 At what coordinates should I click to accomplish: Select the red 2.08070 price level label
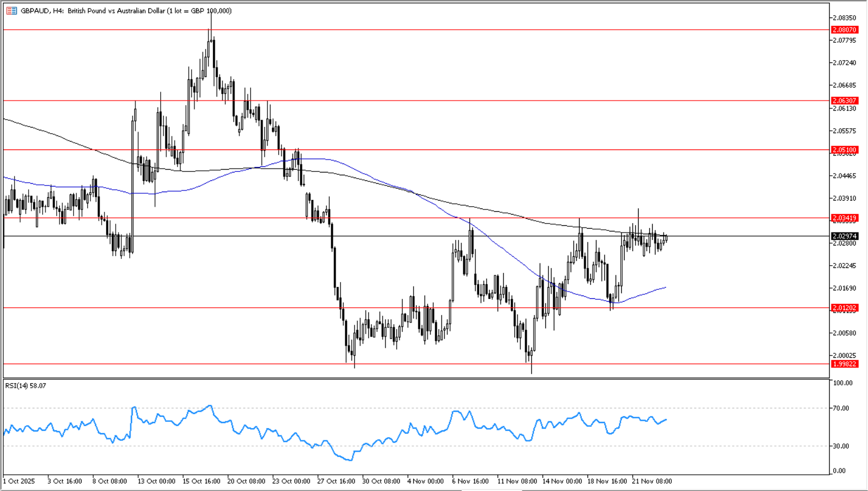pyautogui.click(x=844, y=30)
